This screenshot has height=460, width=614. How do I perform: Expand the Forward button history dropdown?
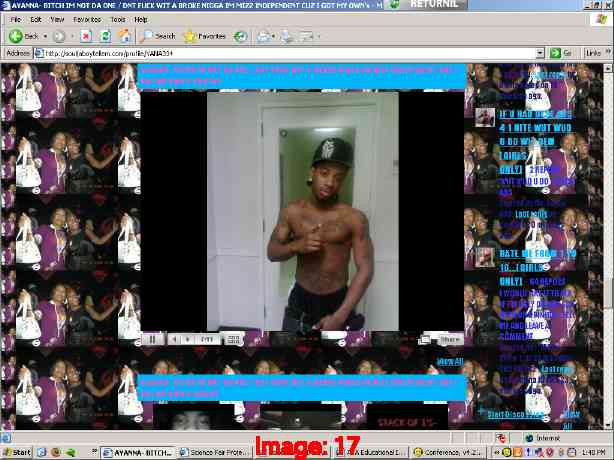[72, 36]
